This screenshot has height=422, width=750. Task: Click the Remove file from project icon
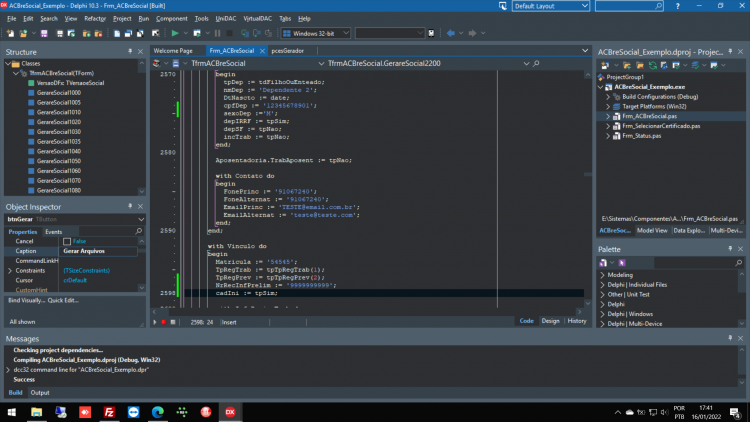click(99, 33)
